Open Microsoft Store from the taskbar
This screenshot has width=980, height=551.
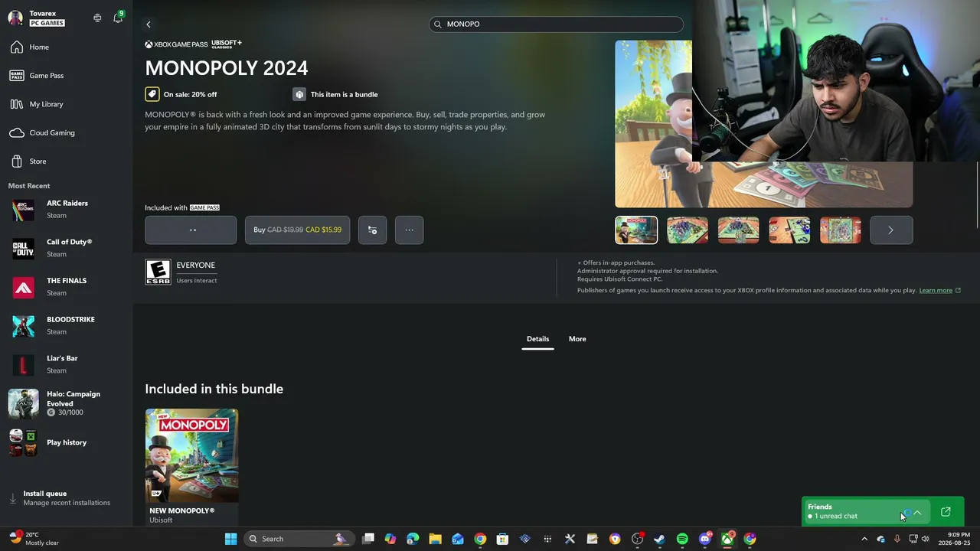[502, 539]
